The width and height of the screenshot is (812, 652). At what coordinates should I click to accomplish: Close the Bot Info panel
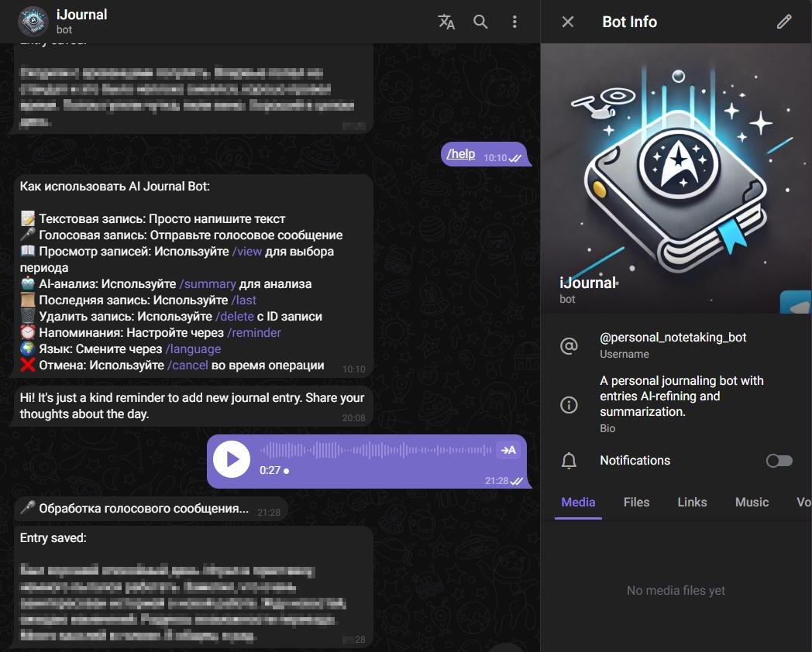pos(568,22)
